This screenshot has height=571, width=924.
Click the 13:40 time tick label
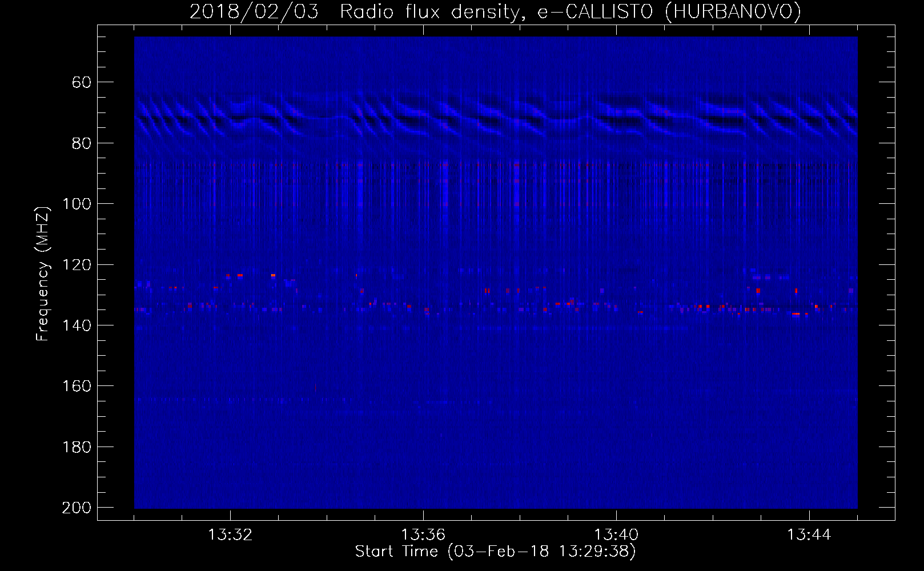click(x=616, y=535)
